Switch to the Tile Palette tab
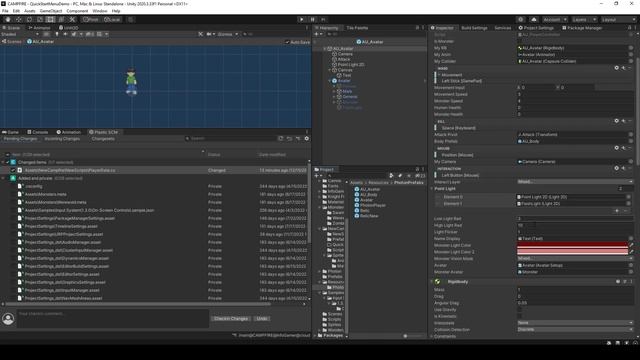Image resolution: width=640 pixels, height=360 pixels. (357, 28)
